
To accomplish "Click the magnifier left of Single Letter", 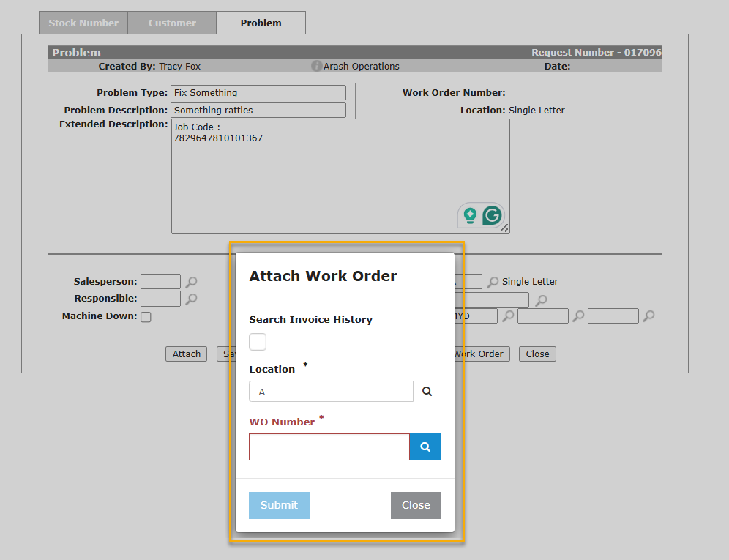I will pyautogui.click(x=493, y=282).
